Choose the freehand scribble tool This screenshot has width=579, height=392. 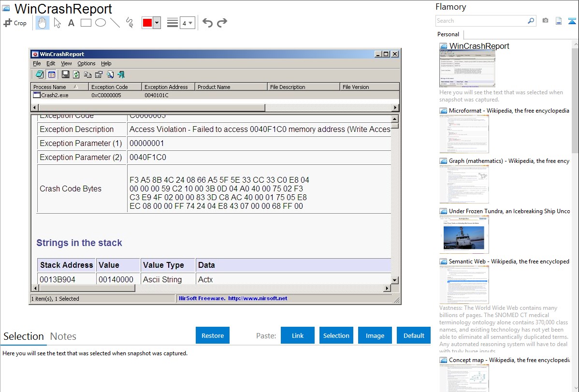(x=130, y=23)
